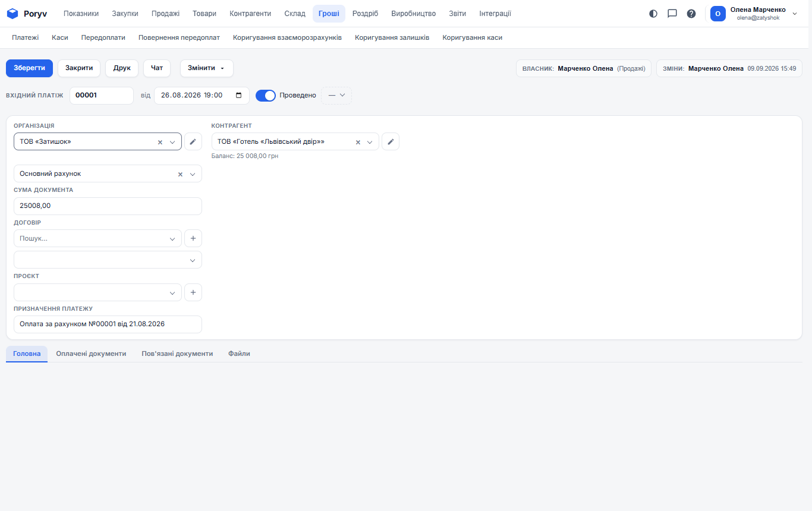Toggle dark theme contrast icon

click(653, 13)
